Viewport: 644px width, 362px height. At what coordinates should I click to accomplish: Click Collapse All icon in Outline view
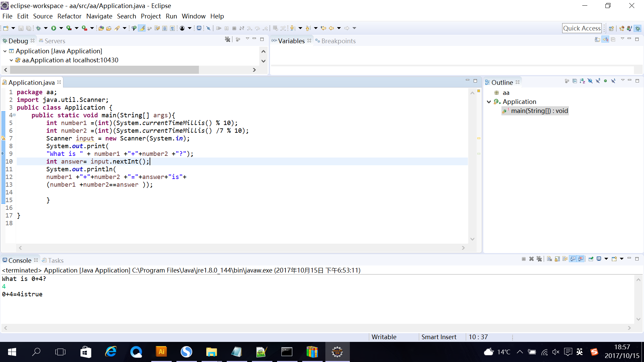pos(575,81)
